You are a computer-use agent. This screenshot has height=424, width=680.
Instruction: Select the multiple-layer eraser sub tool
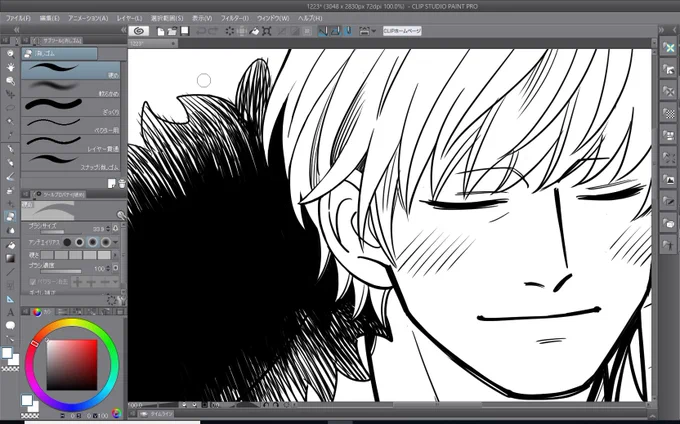[71, 144]
